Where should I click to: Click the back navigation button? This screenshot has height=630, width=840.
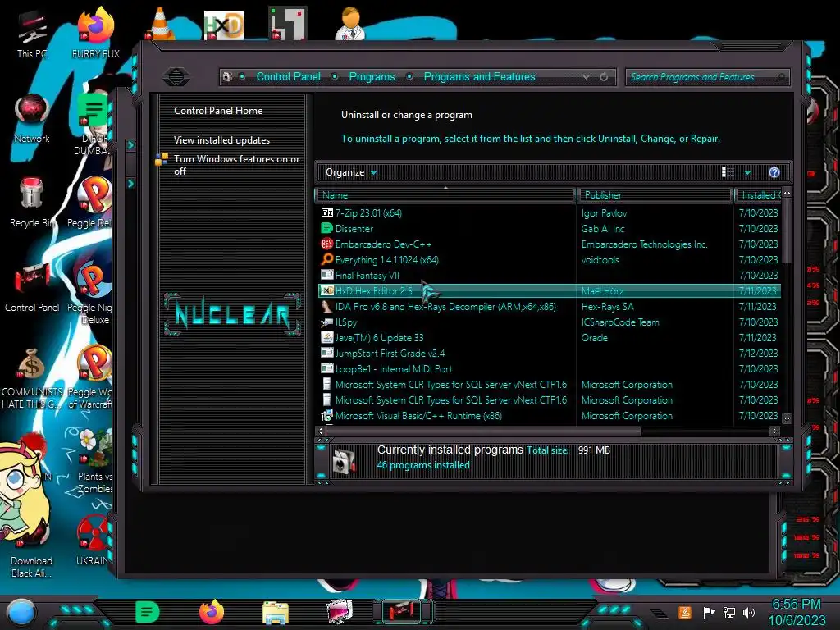coord(176,76)
